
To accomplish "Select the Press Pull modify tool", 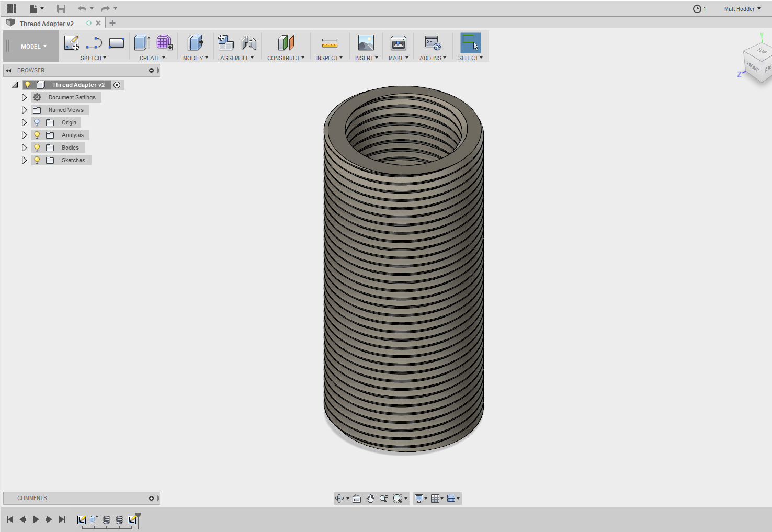I will pos(195,43).
